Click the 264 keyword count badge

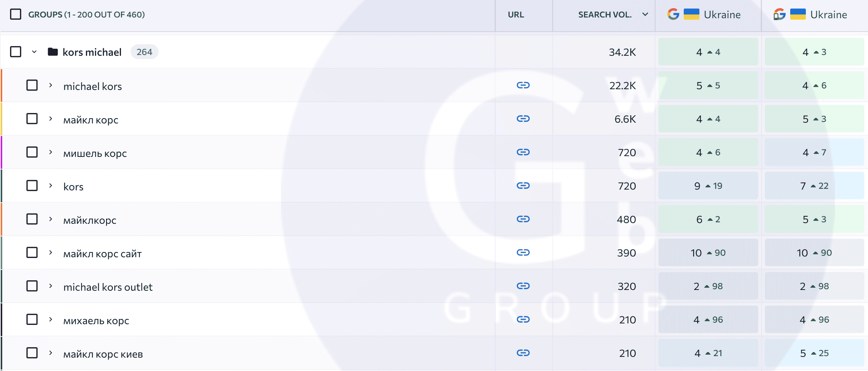[144, 52]
